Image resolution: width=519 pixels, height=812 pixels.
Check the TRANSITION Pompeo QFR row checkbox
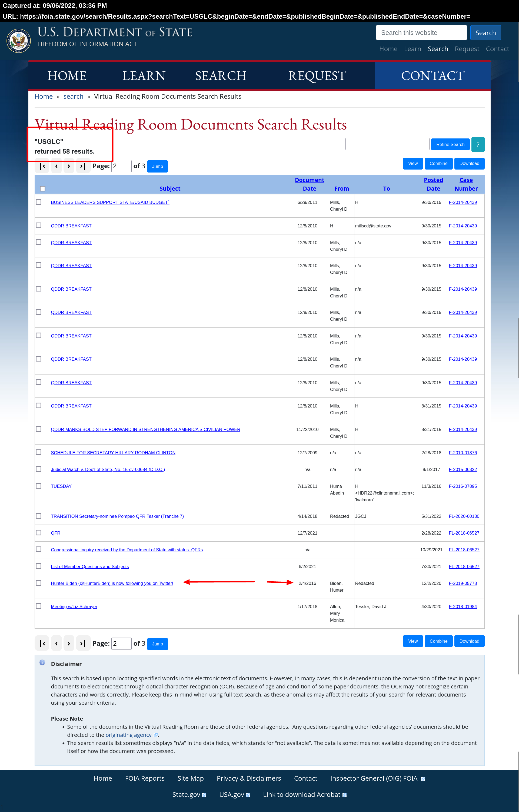[x=38, y=516]
